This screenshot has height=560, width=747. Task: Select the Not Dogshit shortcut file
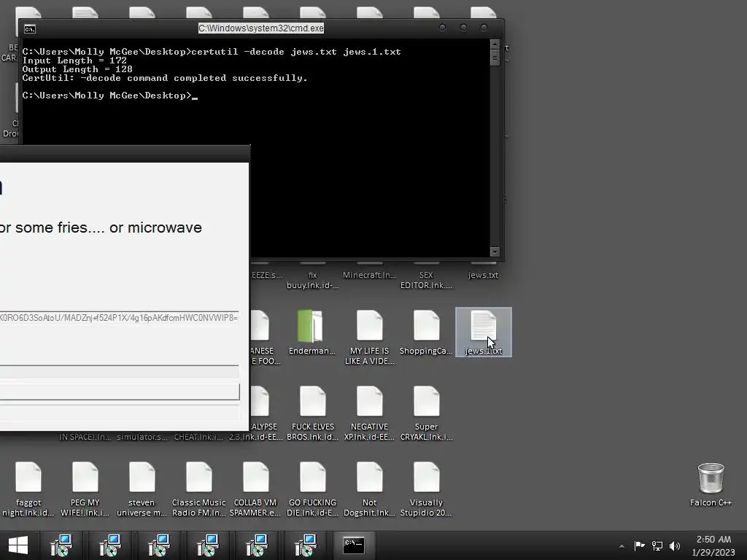pyautogui.click(x=369, y=489)
